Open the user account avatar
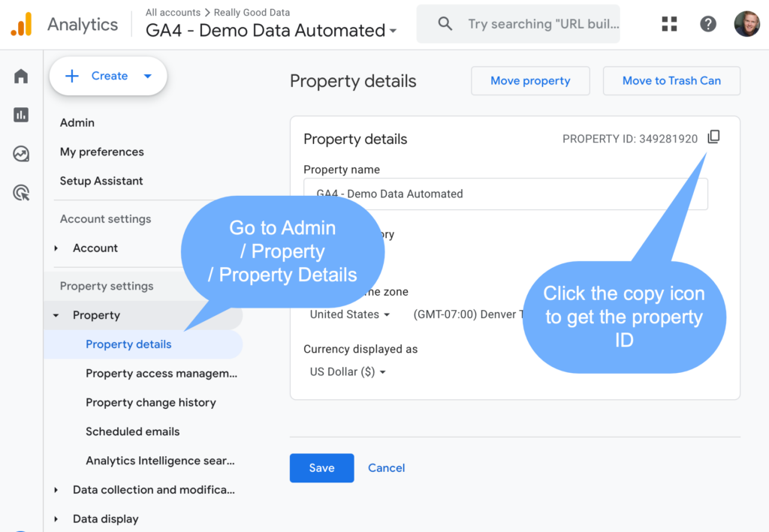This screenshot has width=769, height=532. (746, 24)
